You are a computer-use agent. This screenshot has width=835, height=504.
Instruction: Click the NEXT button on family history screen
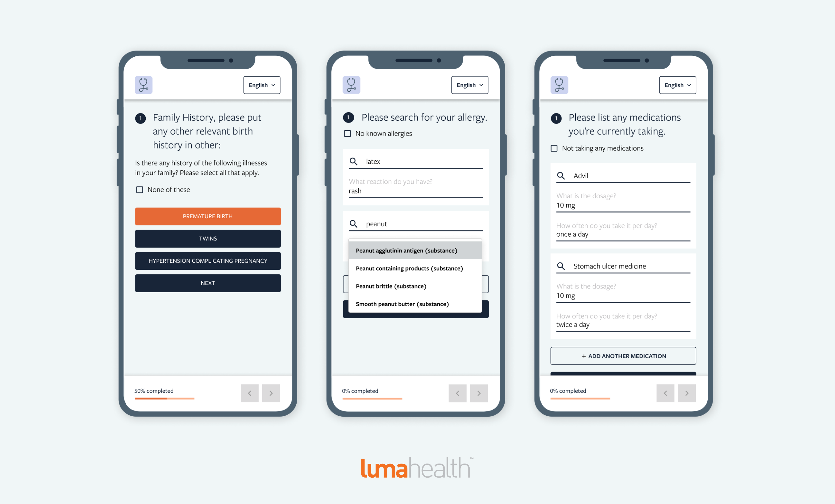(x=208, y=283)
